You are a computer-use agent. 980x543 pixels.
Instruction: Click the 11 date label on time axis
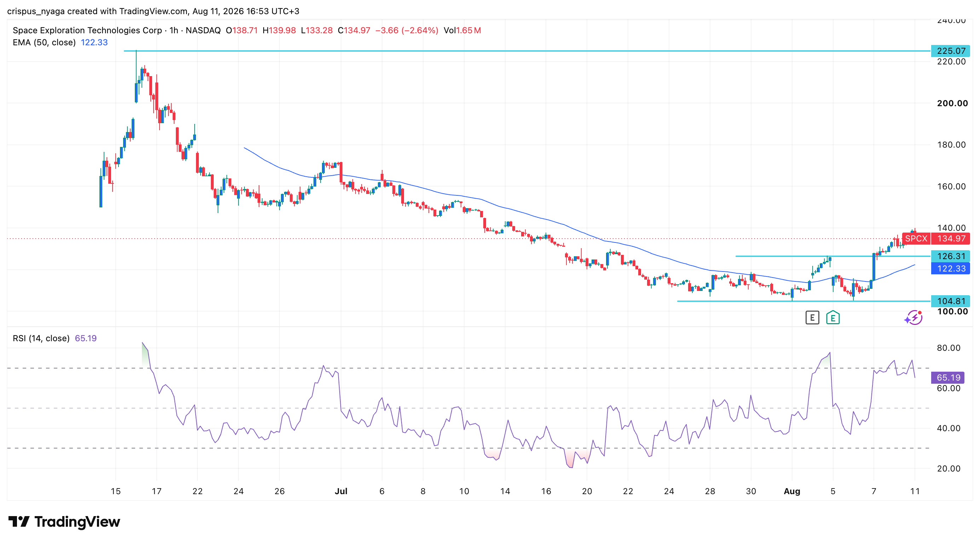(915, 491)
